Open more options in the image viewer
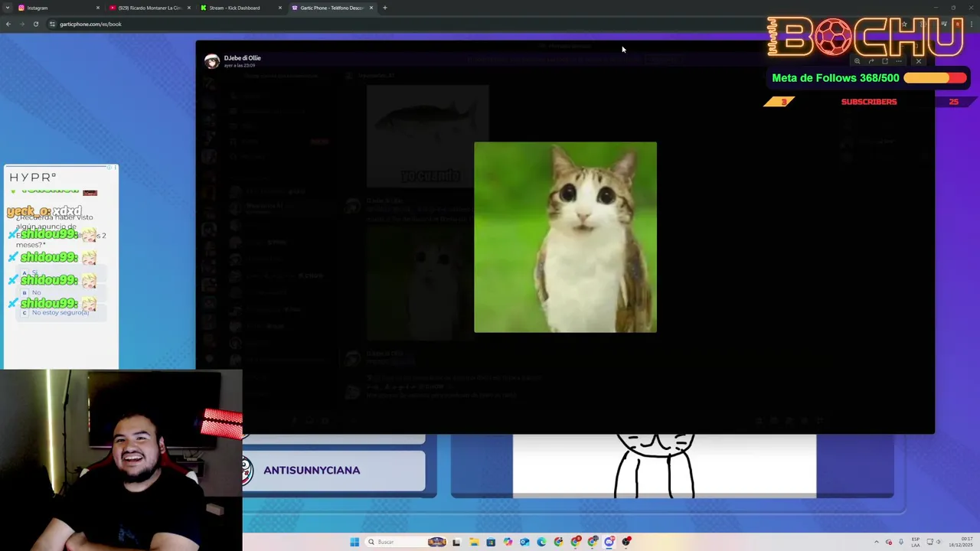Viewport: 980px width, 551px height. [899, 61]
